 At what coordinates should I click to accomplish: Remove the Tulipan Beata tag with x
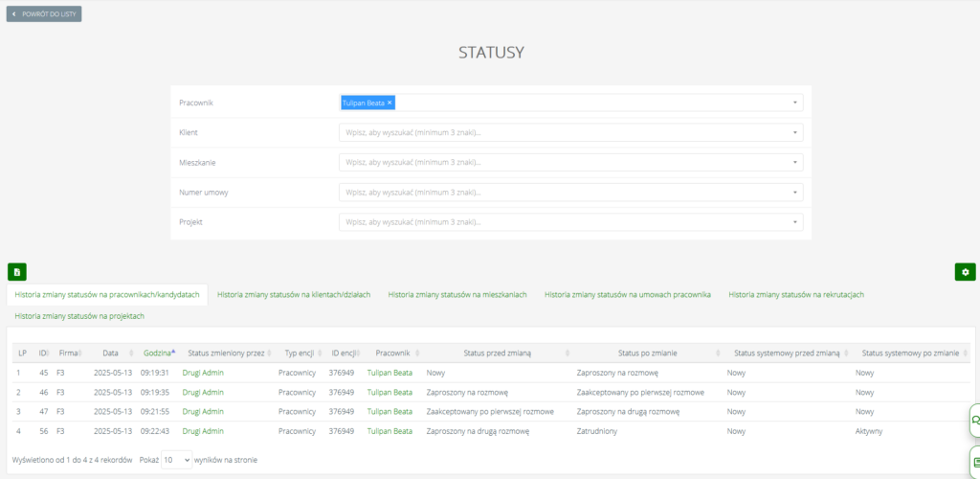coord(390,103)
